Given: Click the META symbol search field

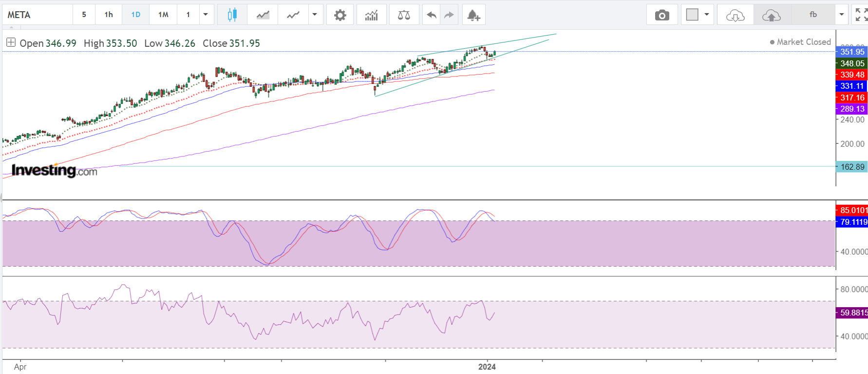Looking at the screenshot, I should 38,15.
